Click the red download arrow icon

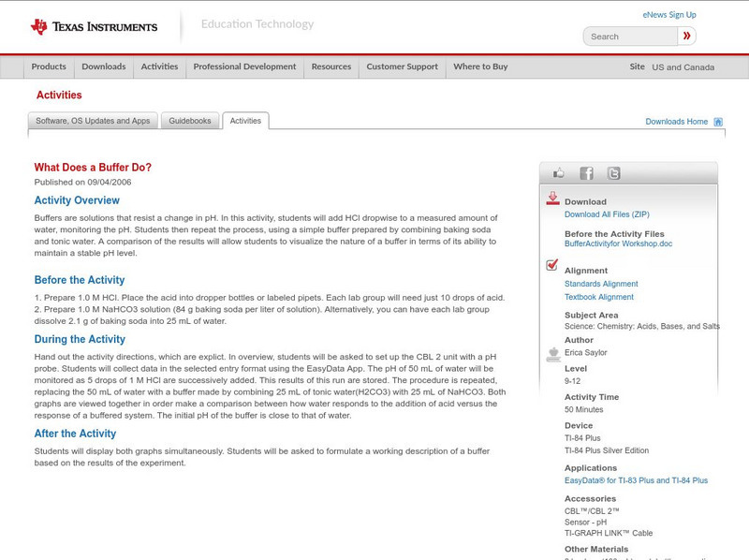(552, 199)
